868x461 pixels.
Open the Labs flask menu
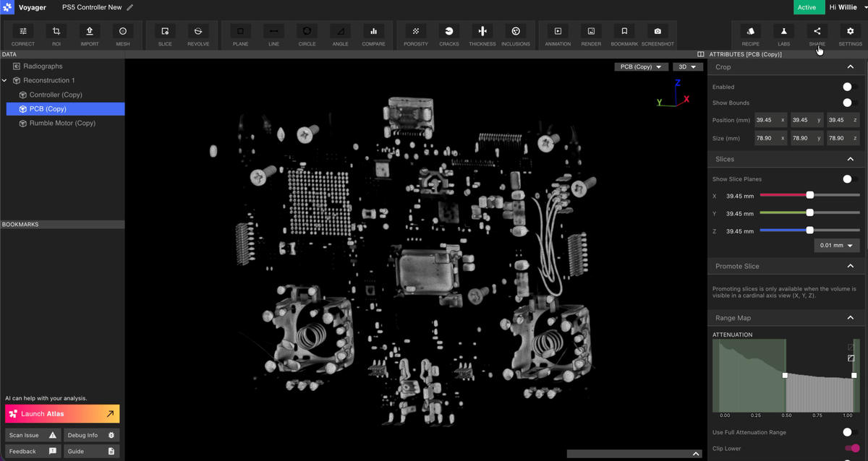(x=784, y=35)
